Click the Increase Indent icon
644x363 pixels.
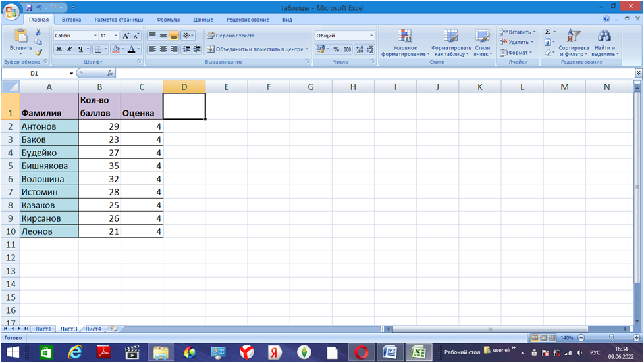[197, 49]
